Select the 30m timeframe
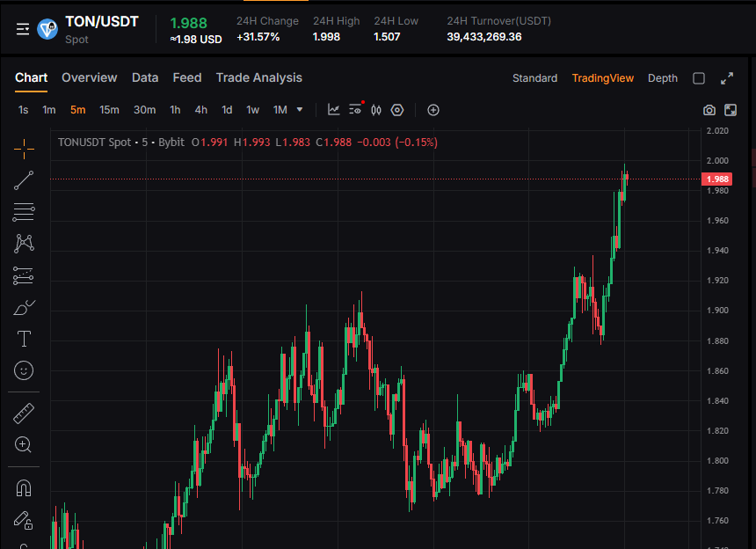Screen dimensions: 756x549 [x=145, y=110]
